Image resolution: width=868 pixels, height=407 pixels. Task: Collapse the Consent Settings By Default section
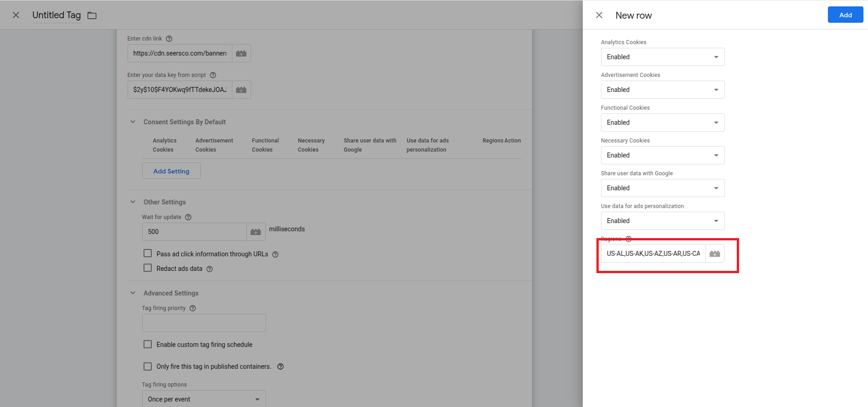[133, 122]
